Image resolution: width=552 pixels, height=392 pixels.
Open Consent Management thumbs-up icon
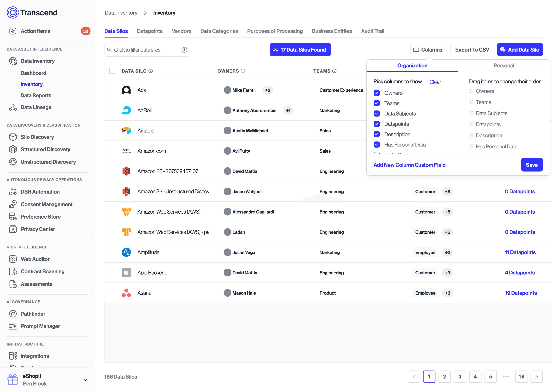13,204
